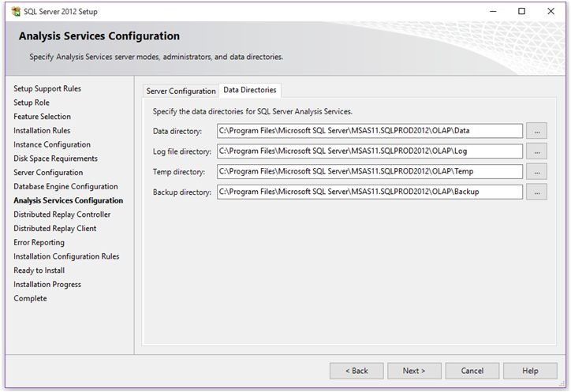Browse for the Temp directory folder

click(x=536, y=172)
